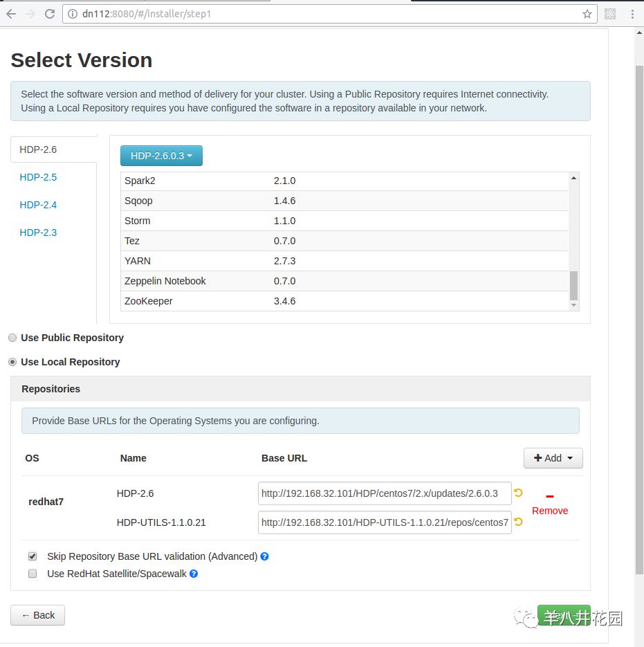Select Use Local Repository

12,362
